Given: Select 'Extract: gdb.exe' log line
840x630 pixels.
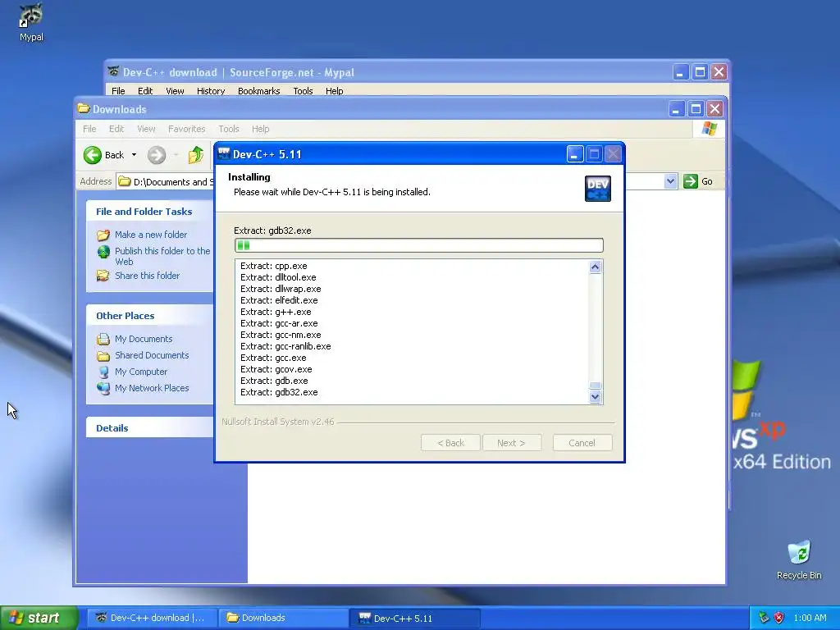Looking at the screenshot, I should pyautogui.click(x=274, y=381).
